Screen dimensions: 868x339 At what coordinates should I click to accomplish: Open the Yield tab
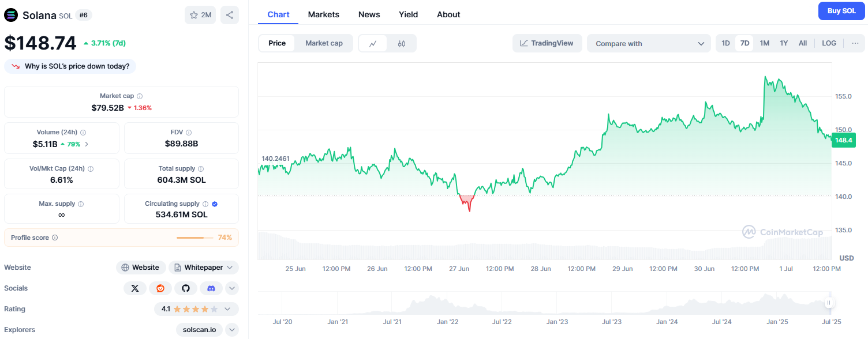coord(408,14)
